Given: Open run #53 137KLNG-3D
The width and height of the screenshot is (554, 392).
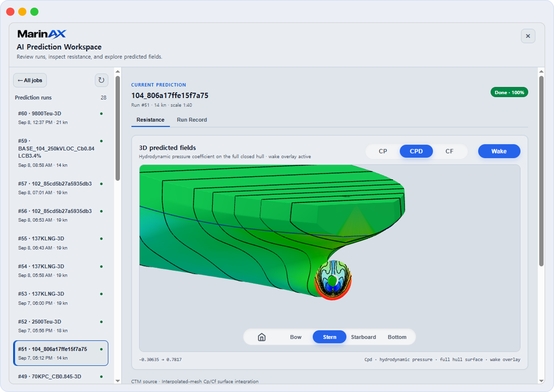Looking at the screenshot, I should [61, 298].
